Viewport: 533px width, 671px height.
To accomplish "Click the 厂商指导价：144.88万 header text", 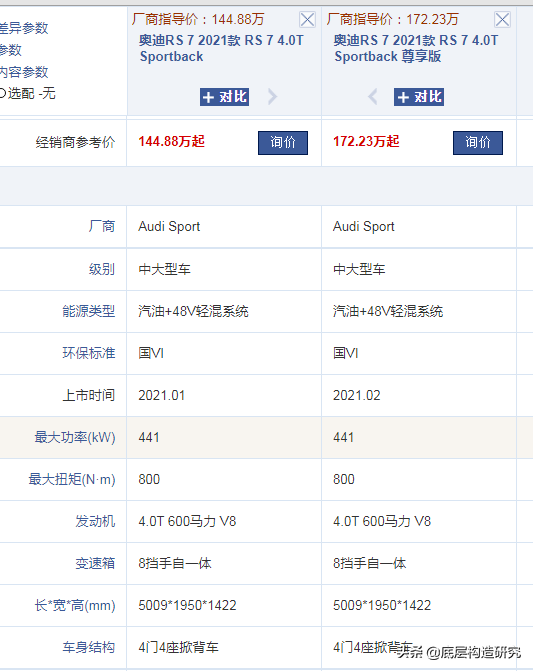I will [x=198, y=19].
